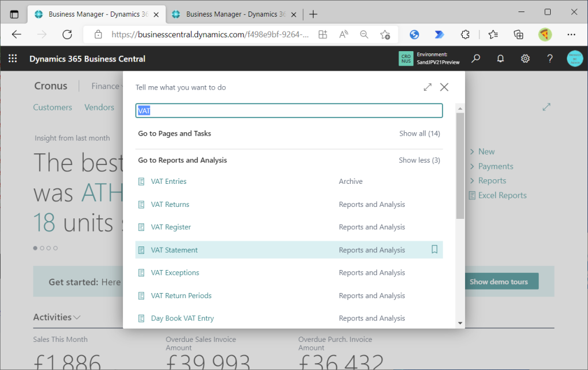The width and height of the screenshot is (588, 370).
Task: Click the blue globe extension icon
Action: (415, 34)
